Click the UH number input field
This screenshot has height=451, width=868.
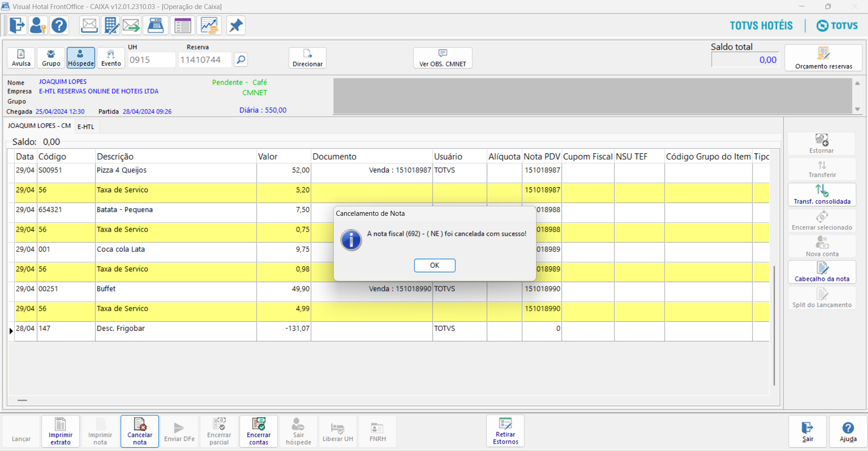click(151, 60)
